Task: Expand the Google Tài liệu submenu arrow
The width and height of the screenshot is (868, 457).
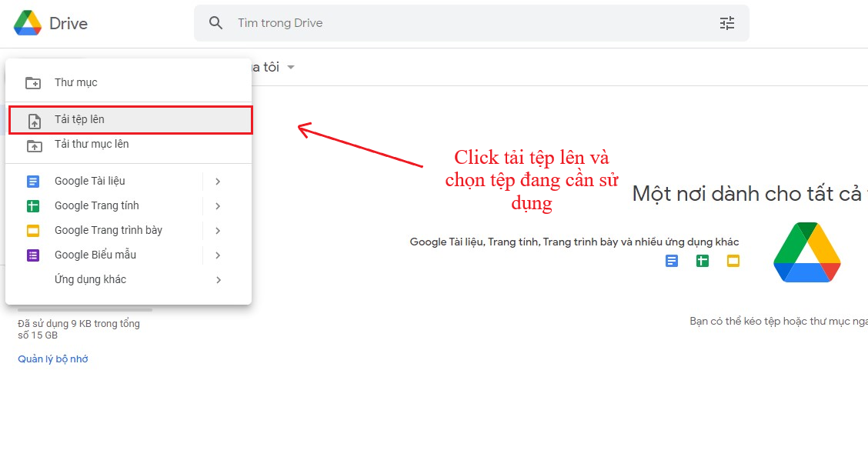Action: pos(218,182)
